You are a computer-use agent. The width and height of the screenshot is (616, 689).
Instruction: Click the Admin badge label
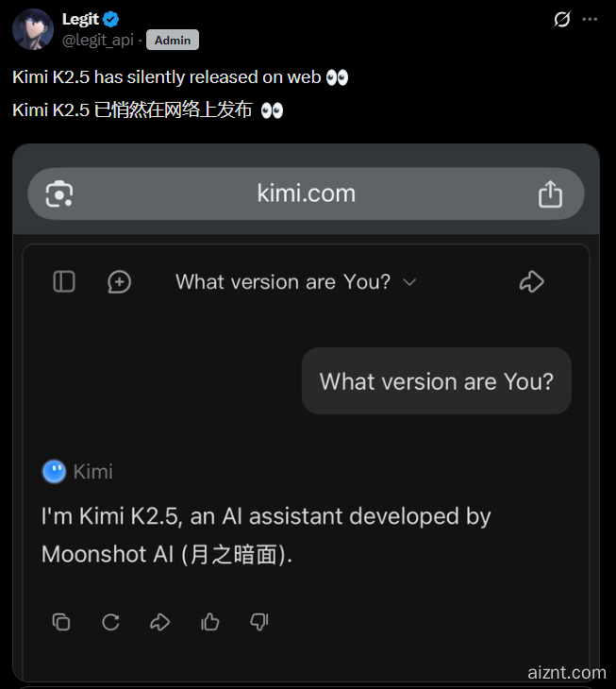[x=173, y=40]
